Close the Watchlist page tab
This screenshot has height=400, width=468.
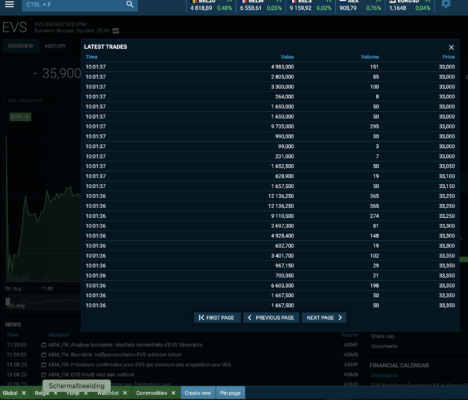[125, 393]
